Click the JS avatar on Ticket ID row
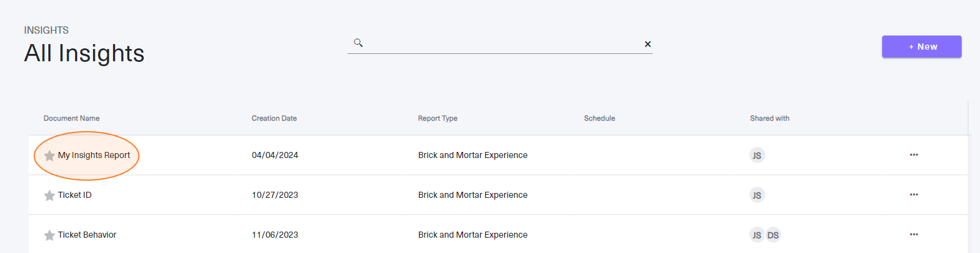Screen dimensions: 980x253 coord(757,195)
